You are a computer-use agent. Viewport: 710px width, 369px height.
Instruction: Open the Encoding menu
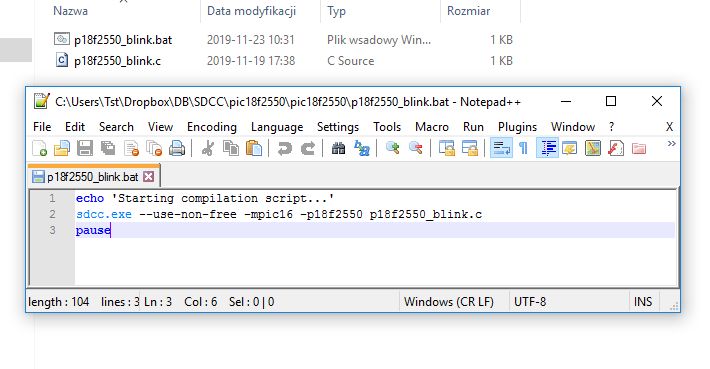tap(212, 127)
